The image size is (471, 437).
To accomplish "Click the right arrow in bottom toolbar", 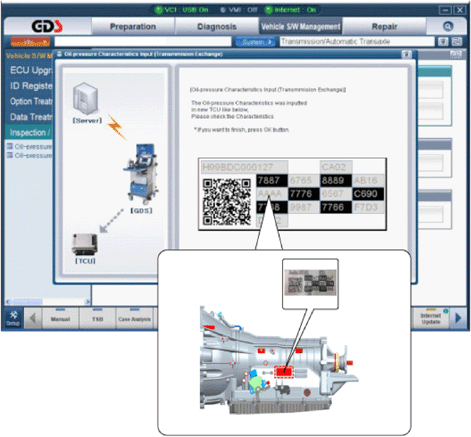I will [458, 318].
